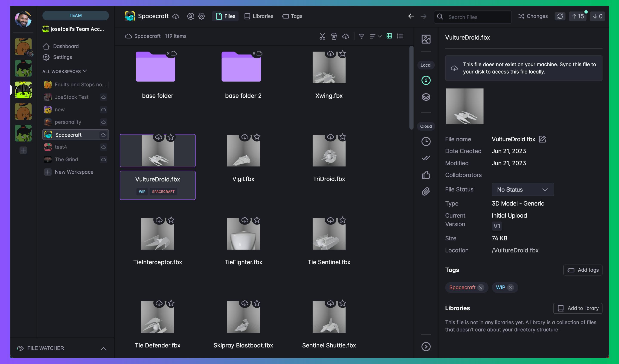The height and width of the screenshot is (364, 619).
Task: Open the history clock panel icon
Action: 426,141
